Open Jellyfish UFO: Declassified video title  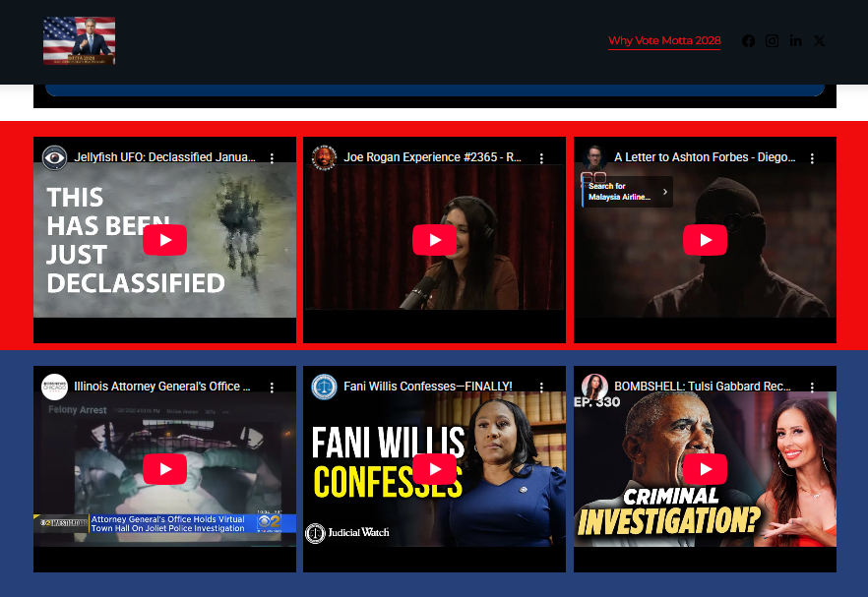pyautogui.click(x=165, y=157)
